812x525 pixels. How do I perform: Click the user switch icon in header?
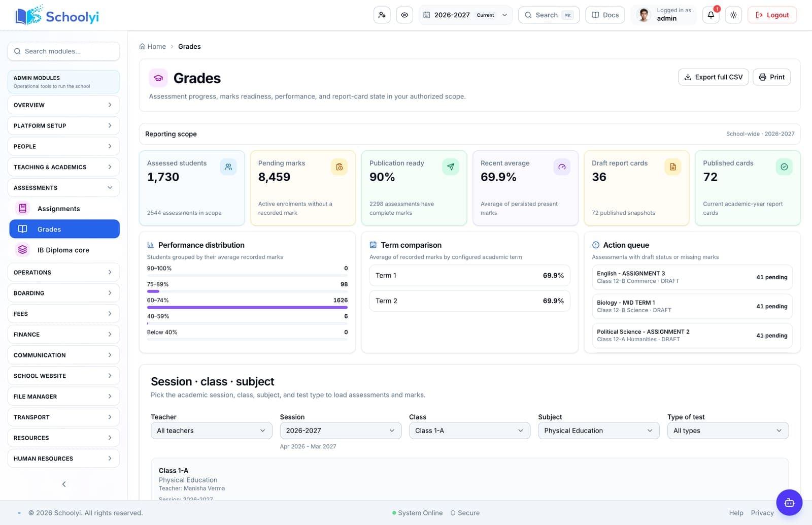pos(382,15)
